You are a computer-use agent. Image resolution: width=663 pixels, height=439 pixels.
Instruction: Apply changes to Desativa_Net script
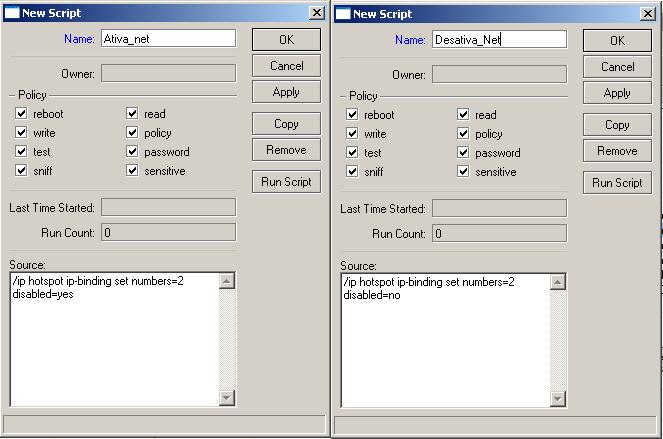pos(617,93)
